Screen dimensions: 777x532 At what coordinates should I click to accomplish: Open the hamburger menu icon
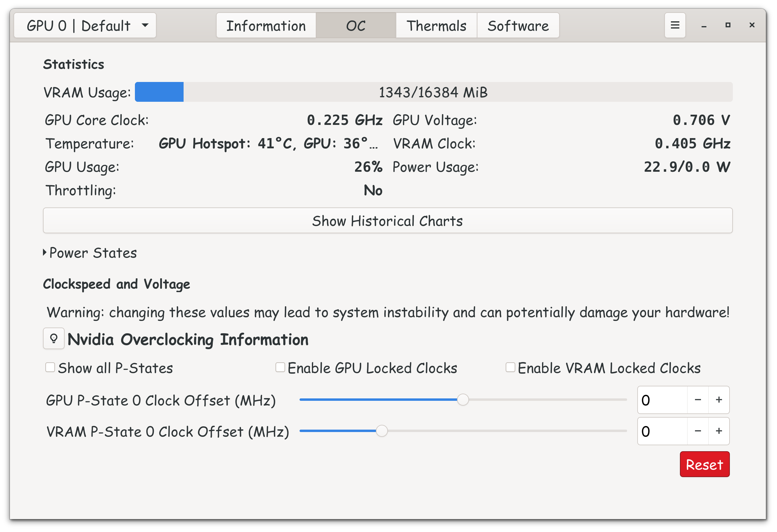pos(675,26)
